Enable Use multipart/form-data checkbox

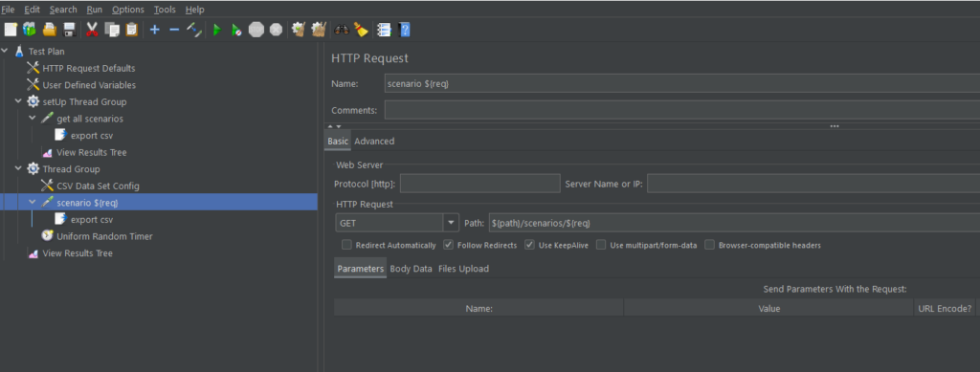pyautogui.click(x=601, y=245)
